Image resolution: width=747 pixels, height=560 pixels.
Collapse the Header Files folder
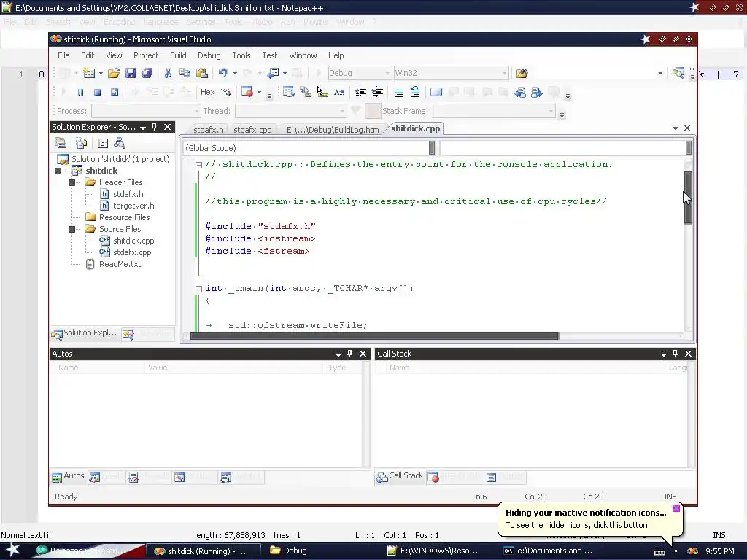tap(72, 182)
